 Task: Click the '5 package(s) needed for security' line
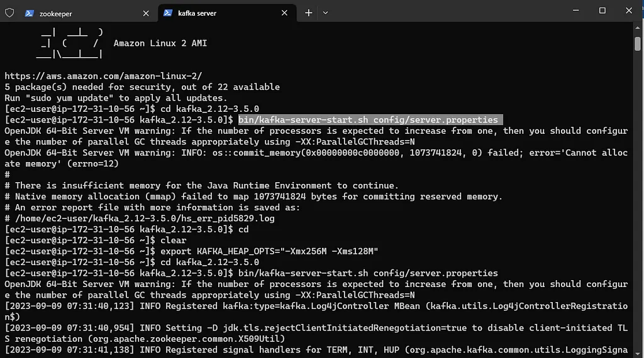[142, 87]
